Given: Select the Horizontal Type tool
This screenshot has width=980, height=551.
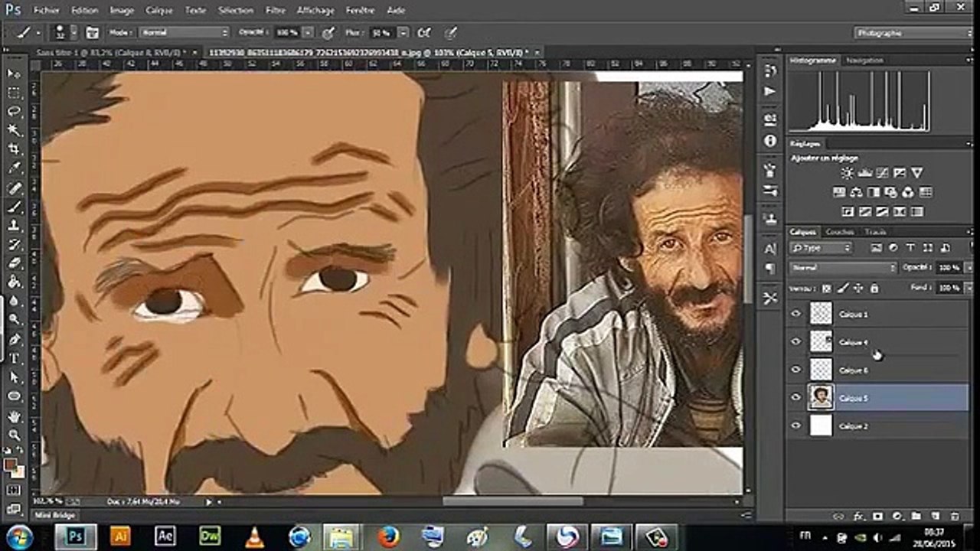Looking at the screenshot, I should coord(14,358).
